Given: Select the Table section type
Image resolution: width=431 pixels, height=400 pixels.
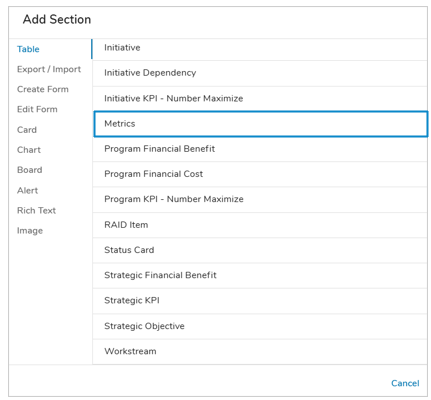Looking at the screenshot, I should pyautogui.click(x=28, y=49).
